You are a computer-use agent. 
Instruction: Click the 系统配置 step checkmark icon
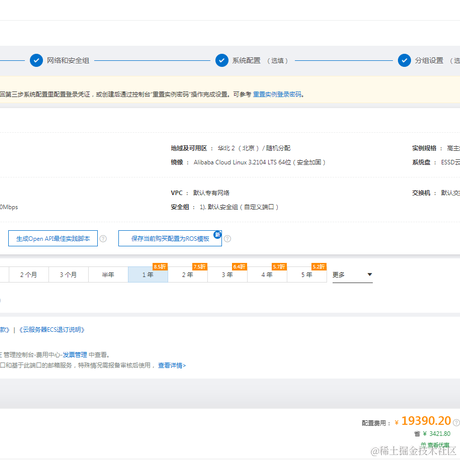[222, 60]
